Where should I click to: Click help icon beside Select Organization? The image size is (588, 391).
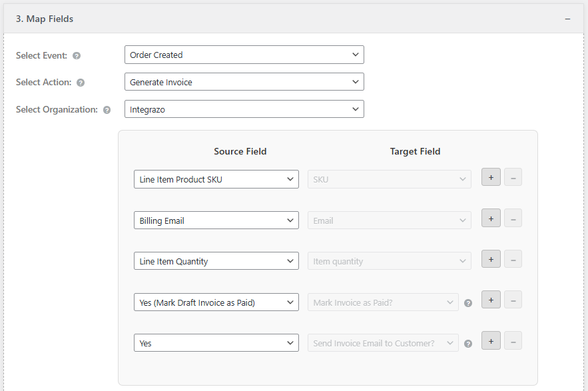(107, 111)
